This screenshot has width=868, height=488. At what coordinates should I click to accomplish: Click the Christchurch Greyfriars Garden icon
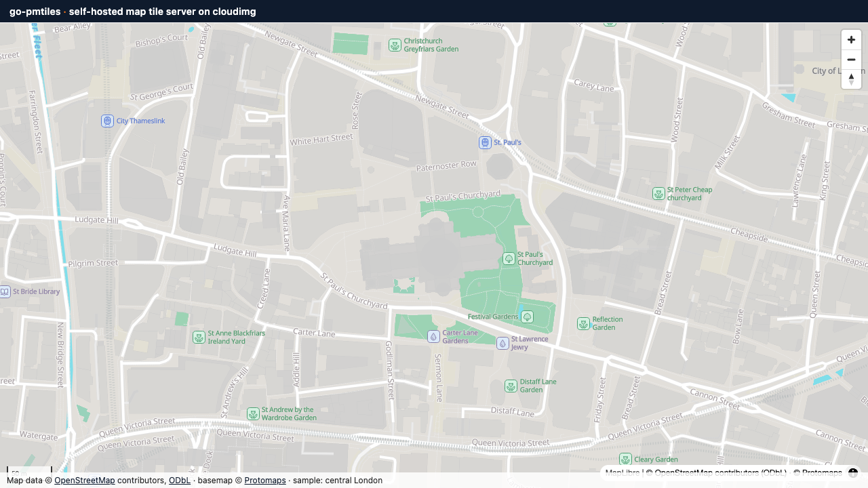coord(395,45)
